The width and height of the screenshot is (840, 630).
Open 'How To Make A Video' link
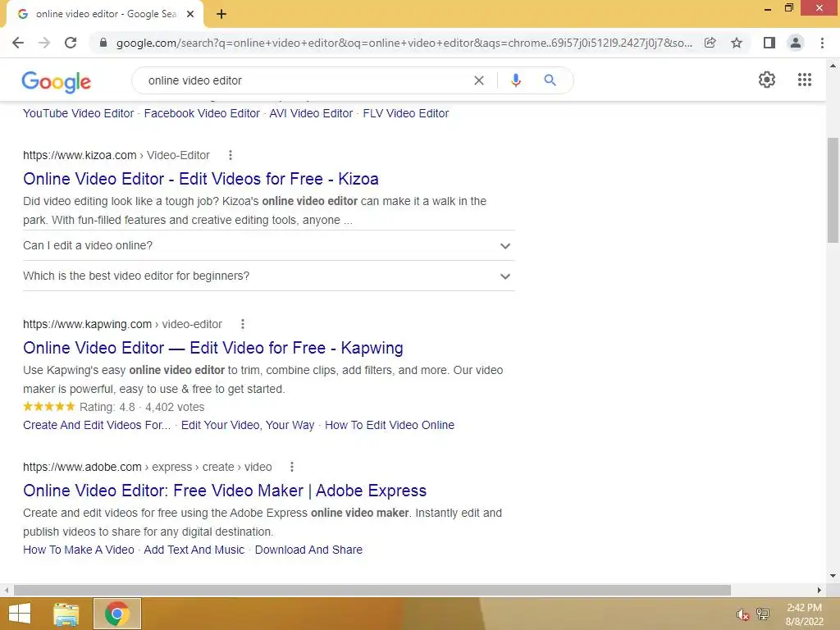79,550
